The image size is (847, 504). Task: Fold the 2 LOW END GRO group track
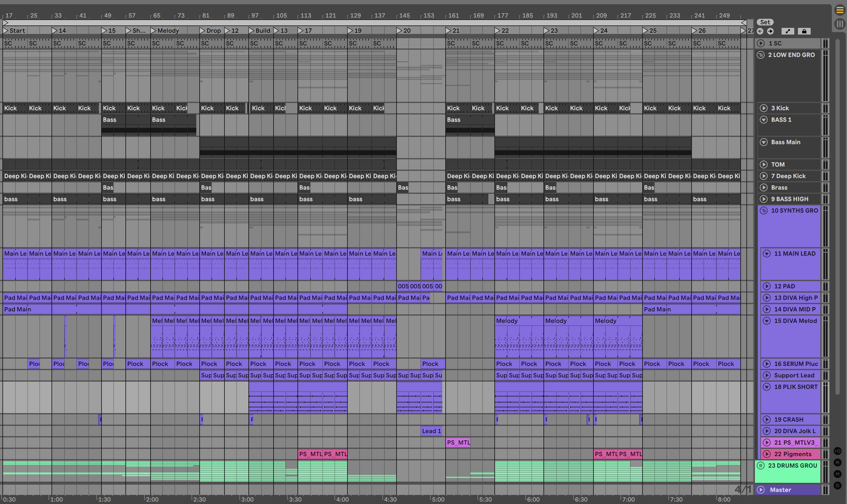point(761,55)
